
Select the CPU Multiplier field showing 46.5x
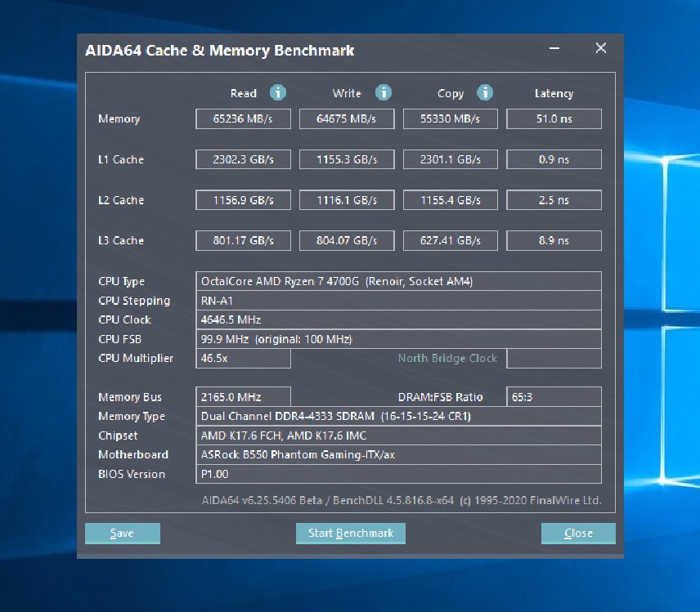[x=242, y=358]
